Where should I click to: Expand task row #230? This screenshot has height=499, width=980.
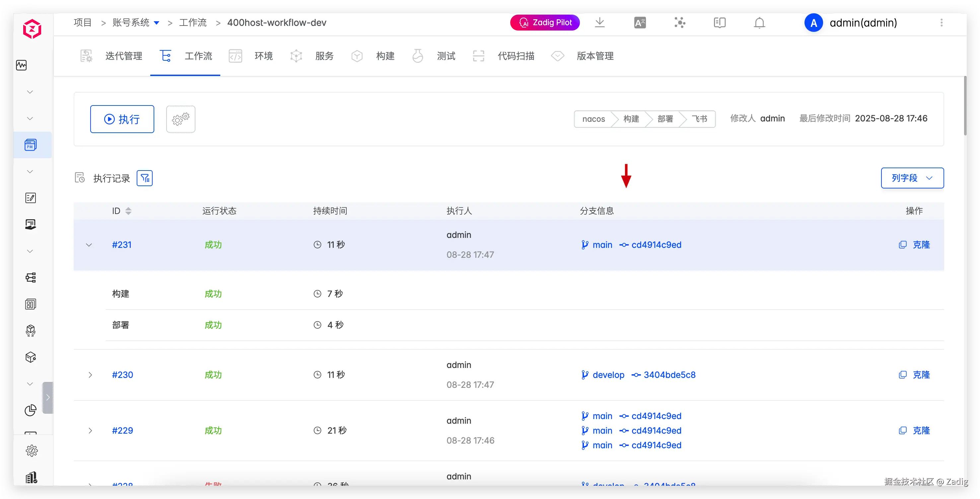pos(90,375)
